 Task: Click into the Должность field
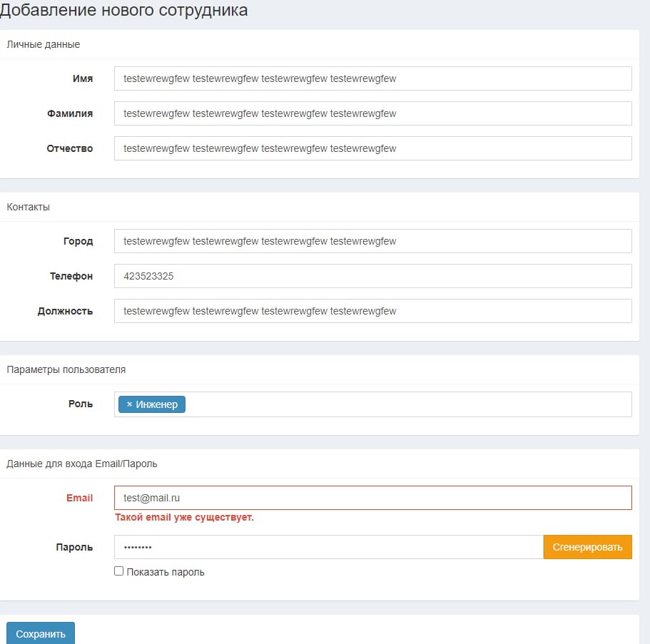pyautogui.click(x=372, y=311)
